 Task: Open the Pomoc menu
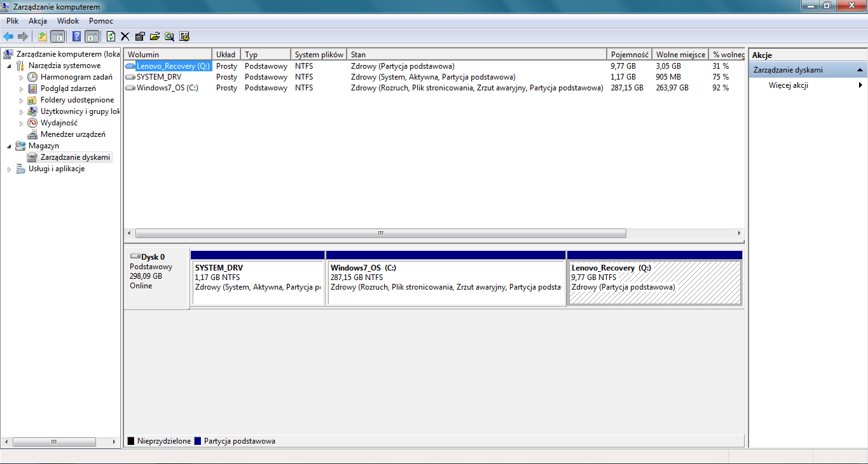pyautogui.click(x=101, y=21)
